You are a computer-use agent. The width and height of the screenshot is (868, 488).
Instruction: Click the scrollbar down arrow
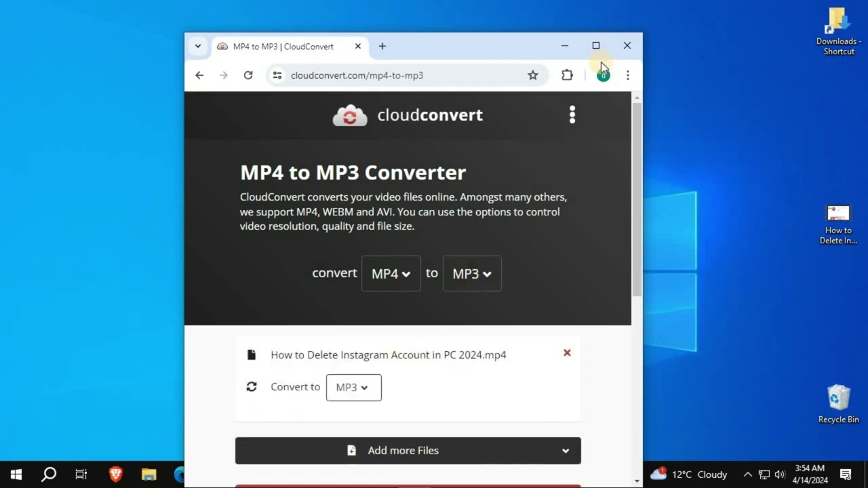637,481
